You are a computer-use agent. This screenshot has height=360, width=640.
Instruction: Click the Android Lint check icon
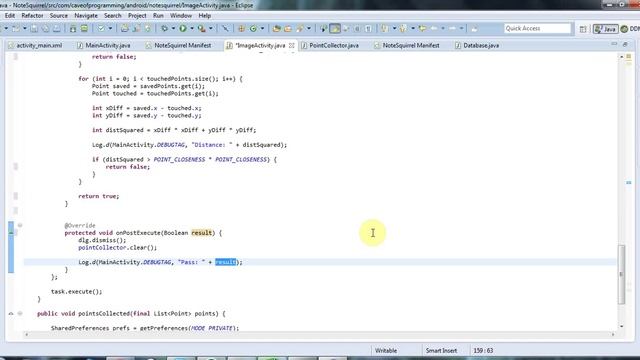click(x=101, y=29)
